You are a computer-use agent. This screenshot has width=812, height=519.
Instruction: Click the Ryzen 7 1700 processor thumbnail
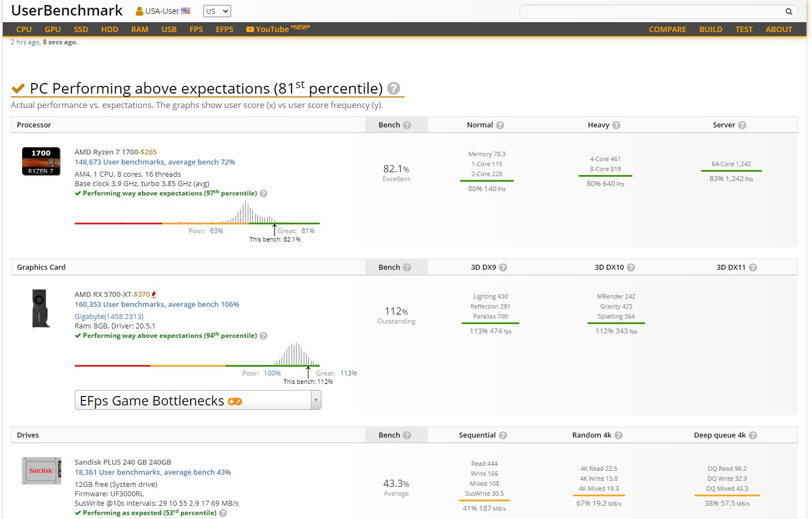(41, 161)
